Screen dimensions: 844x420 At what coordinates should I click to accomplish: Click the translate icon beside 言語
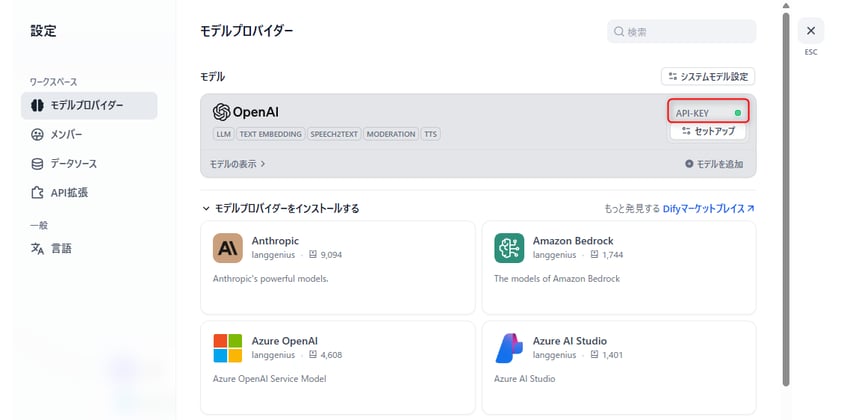[x=37, y=249]
